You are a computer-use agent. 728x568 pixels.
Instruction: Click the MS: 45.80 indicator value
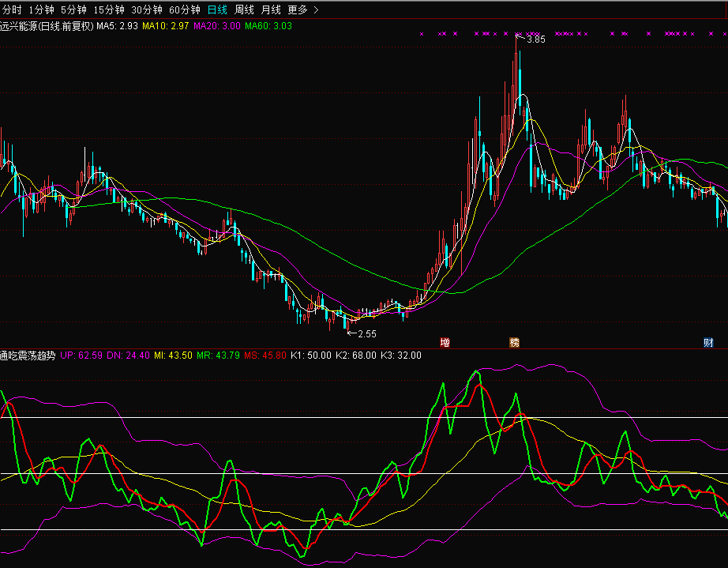click(265, 355)
